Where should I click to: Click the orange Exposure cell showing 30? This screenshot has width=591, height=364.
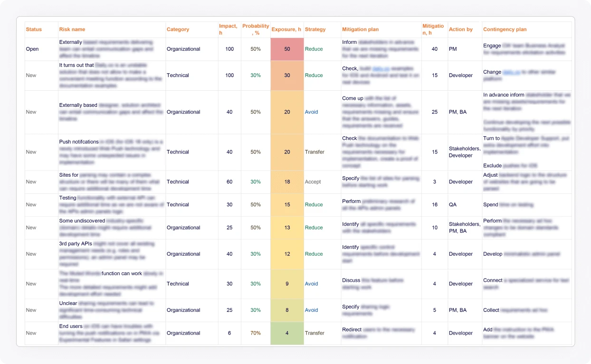[287, 75]
